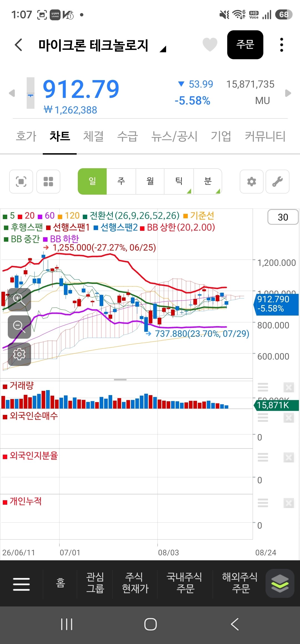Close the 거래량 volume indicator panel
Viewport: 300px width, 644px height.
click(289, 387)
